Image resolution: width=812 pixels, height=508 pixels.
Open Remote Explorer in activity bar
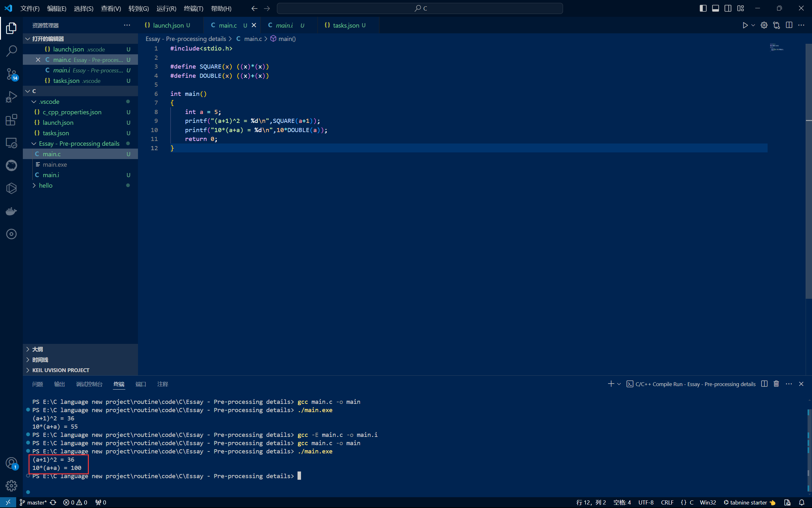point(11,143)
